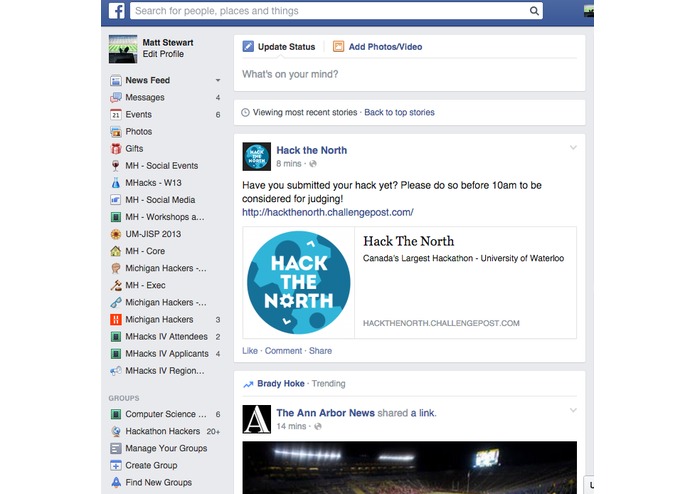Screen dimensions: 695x494
Task: Open the Computer Science group
Action: pyautogui.click(x=165, y=414)
